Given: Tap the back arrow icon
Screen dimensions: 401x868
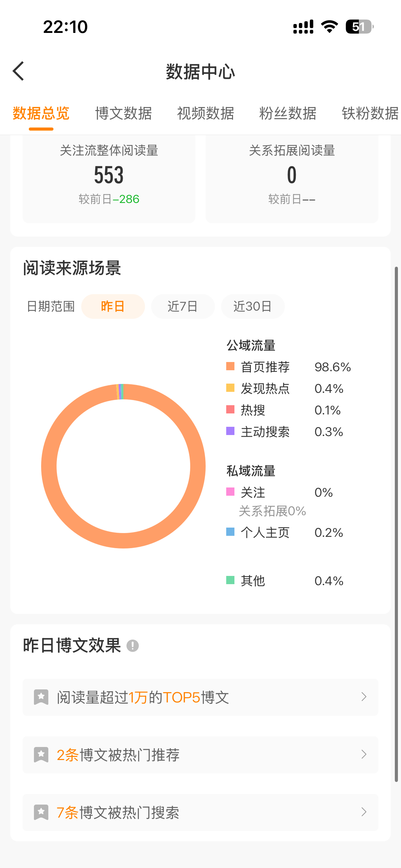Looking at the screenshot, I should pyautogui.click(x=19, y=71).
